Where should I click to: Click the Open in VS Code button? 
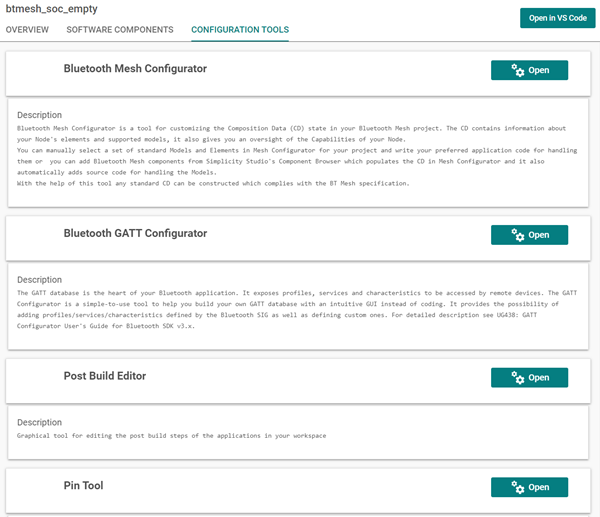click(x=555, y=18)
